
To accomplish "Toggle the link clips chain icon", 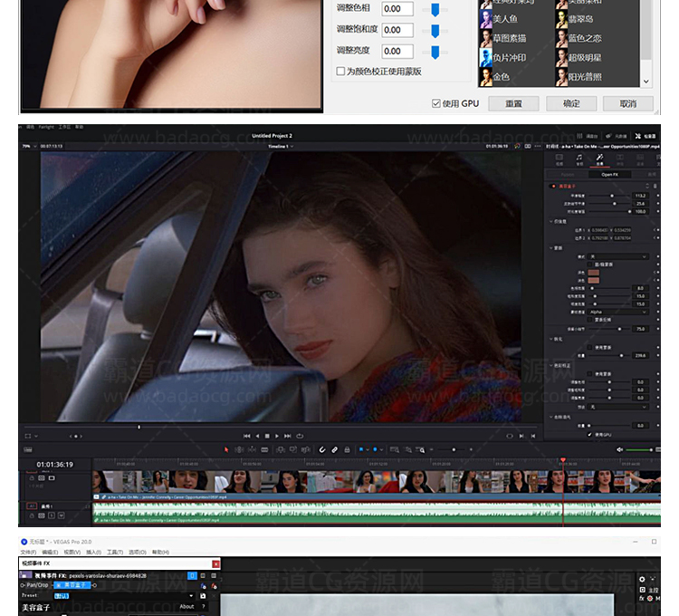I will pos(334,449).
